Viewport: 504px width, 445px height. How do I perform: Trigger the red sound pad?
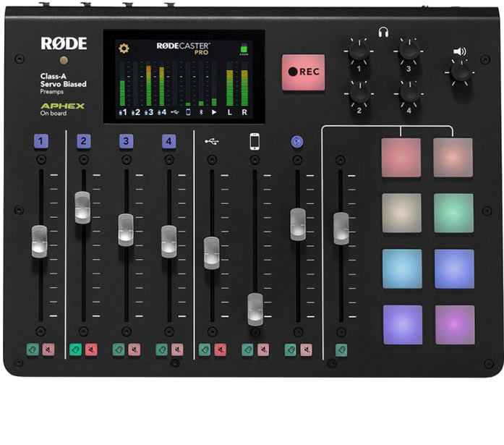(401, 158)
